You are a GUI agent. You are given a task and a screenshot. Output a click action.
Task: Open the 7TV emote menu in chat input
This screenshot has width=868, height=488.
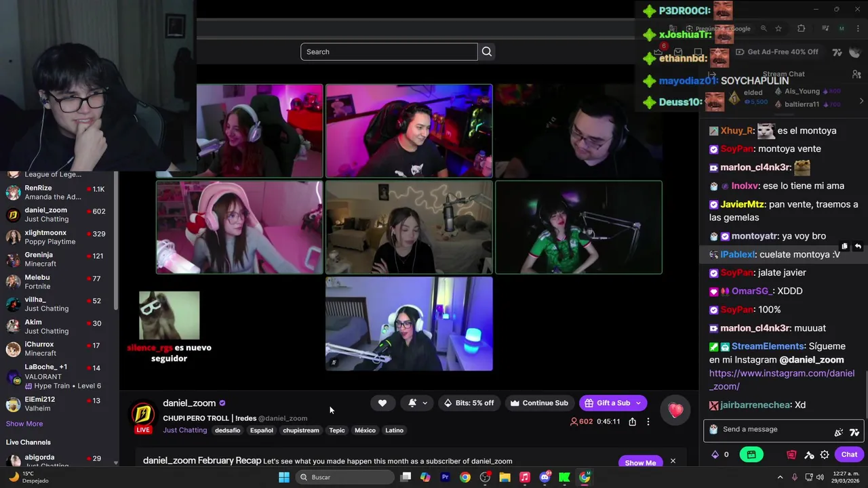(854, 432)
